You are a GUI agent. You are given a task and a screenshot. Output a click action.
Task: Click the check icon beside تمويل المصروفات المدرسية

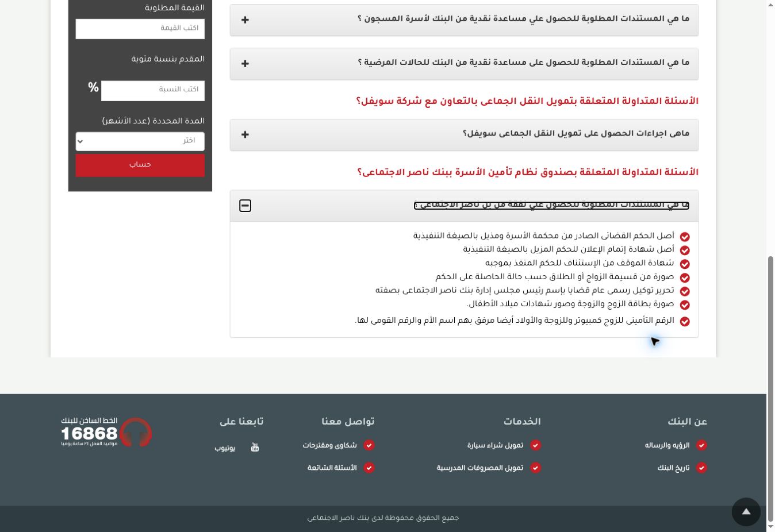(x=535, y=468)
